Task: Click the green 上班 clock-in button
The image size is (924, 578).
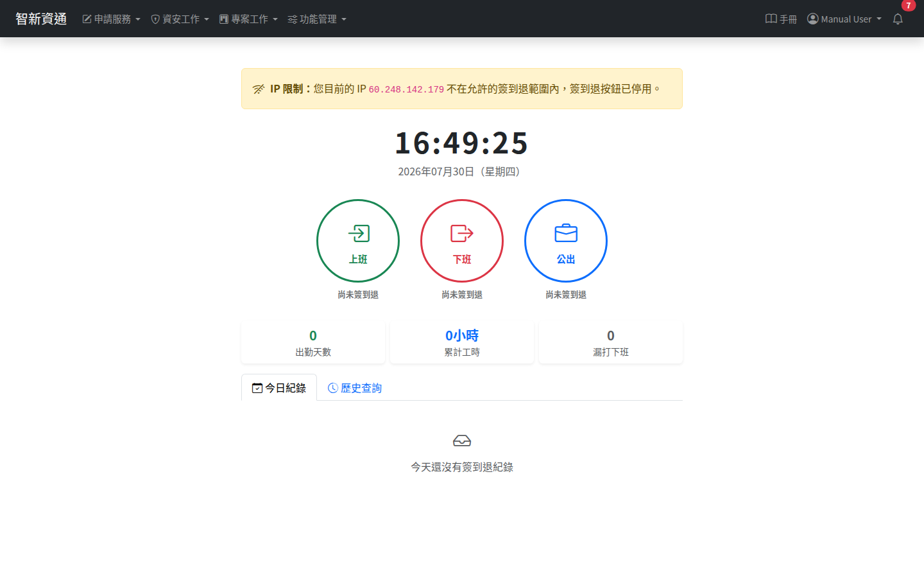Action: [358, 241]
